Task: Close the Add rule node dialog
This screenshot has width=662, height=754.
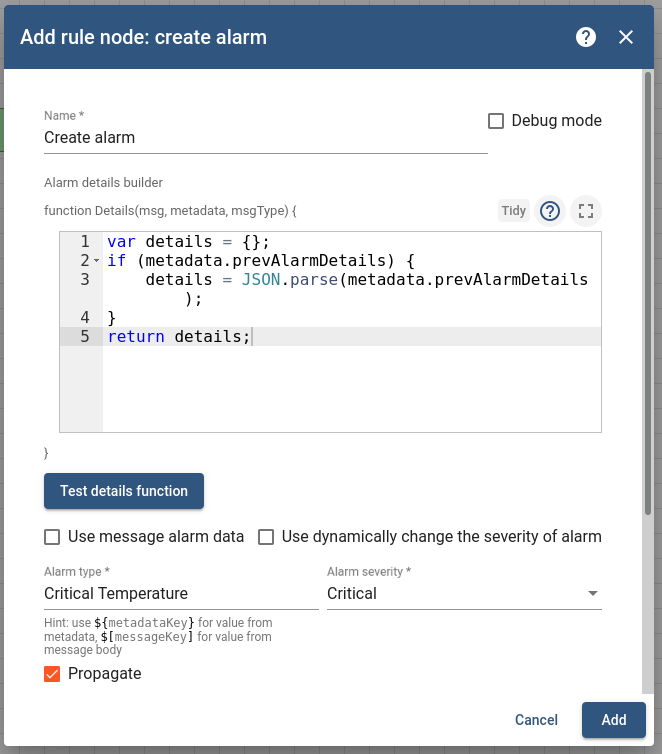Action: 626,37
